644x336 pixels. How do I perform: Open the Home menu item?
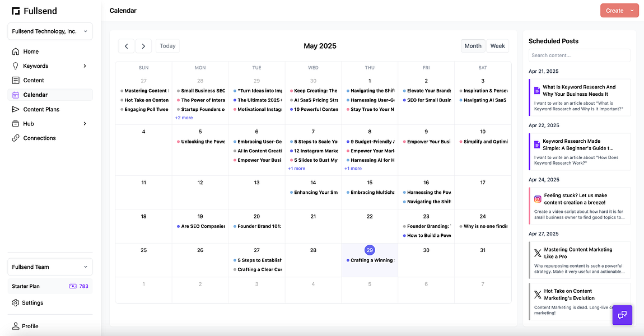coord(50,52)
